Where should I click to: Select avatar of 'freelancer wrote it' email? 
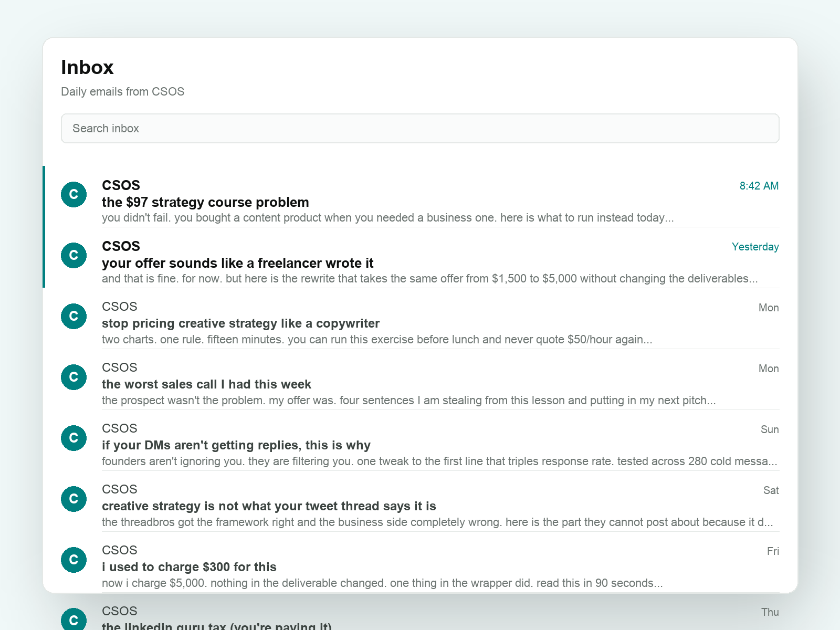click(x=73, y=255)
